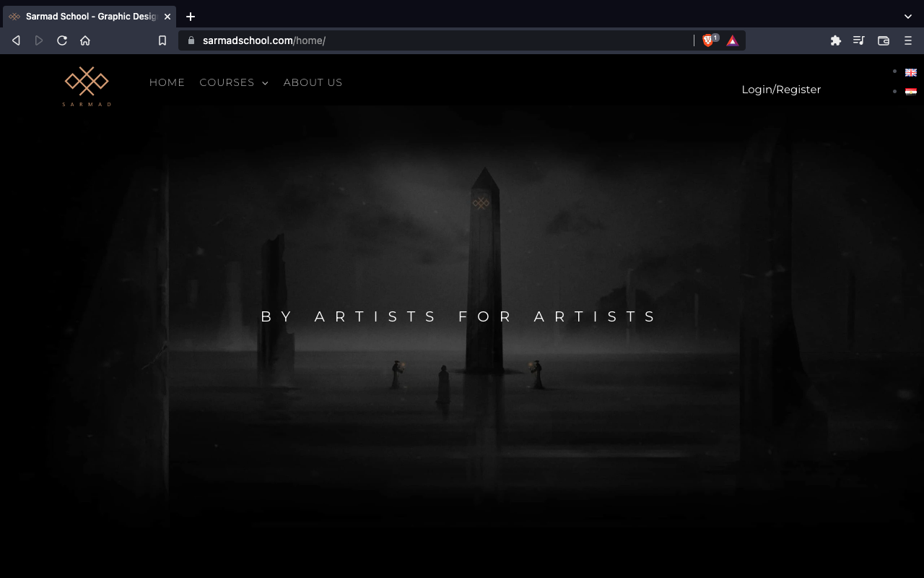Open the Brave Wallet icon
The height and width of the screenshot is (578, 924).
884,40
